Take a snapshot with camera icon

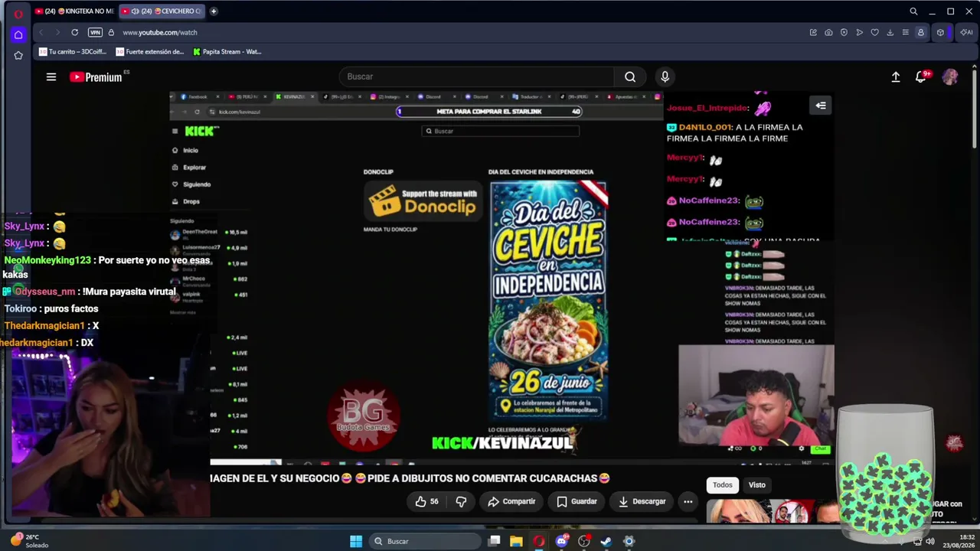pyautogui.click(x=828, y=32)
